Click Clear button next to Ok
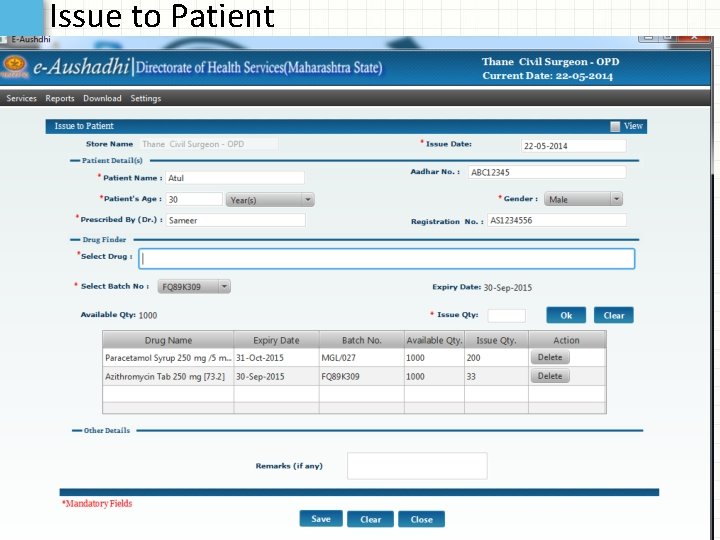The width and height of the screenshot is (720, 540). (613, 315)
